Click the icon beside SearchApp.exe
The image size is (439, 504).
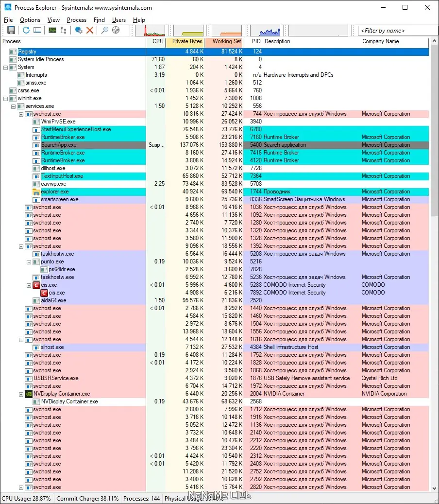(x=36, y=145)
